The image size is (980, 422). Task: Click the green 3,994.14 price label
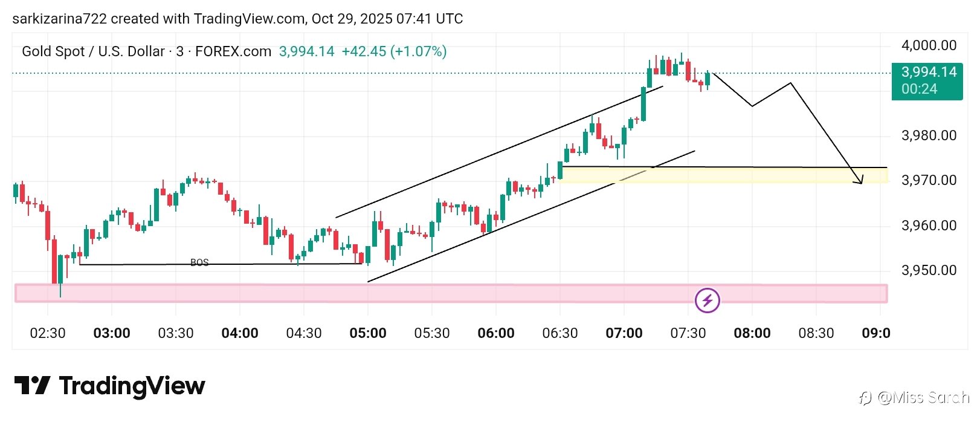pyautogui.click(x=929, y=73)
